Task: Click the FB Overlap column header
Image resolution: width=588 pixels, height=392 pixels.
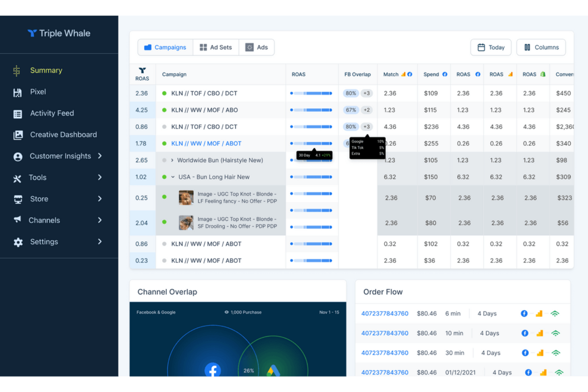Action: pyautogui.click(x=358, y=74)
